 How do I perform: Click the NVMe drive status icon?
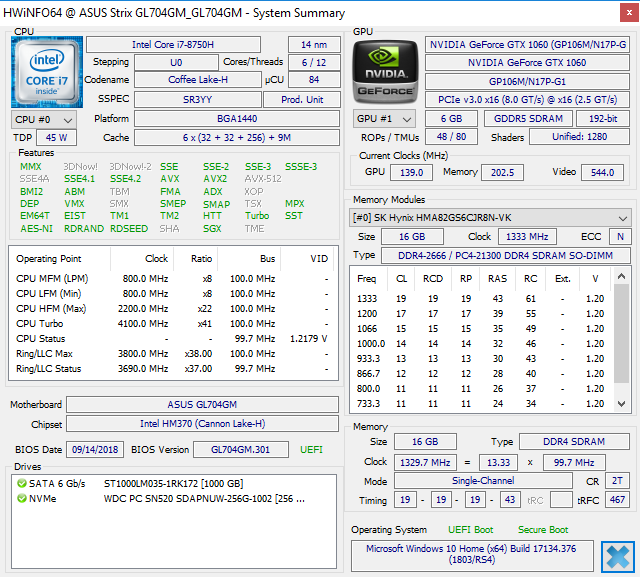point(22,498)
